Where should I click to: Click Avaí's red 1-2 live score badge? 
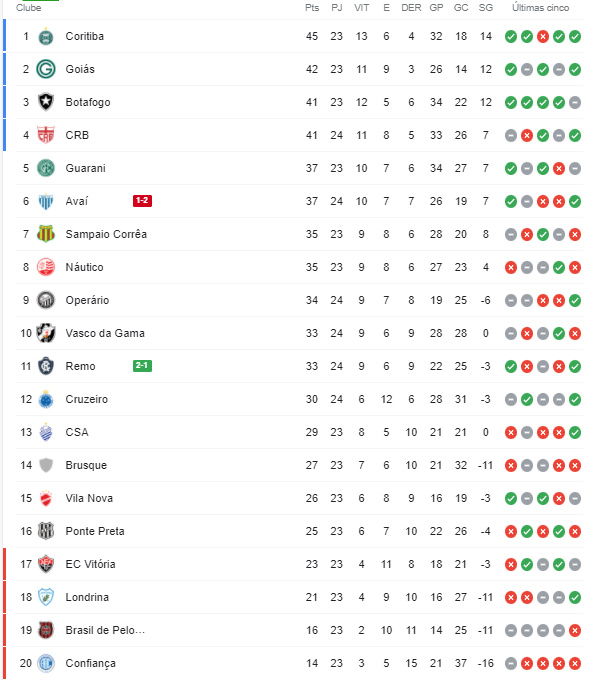[142, 201]
